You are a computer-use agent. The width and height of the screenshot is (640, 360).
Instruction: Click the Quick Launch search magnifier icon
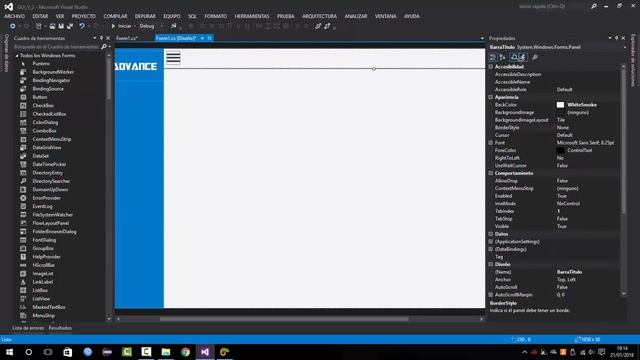(x=594, y=6)
